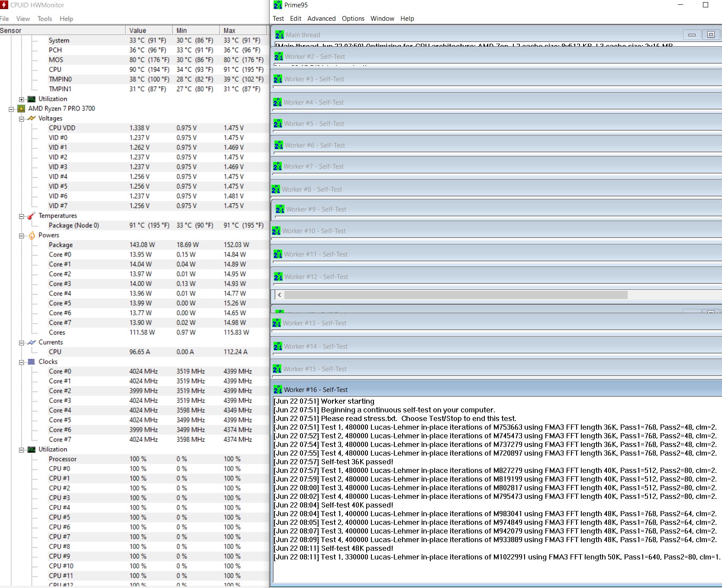Select the Package power row
722x588 pixels.
(x=134, y=245)
